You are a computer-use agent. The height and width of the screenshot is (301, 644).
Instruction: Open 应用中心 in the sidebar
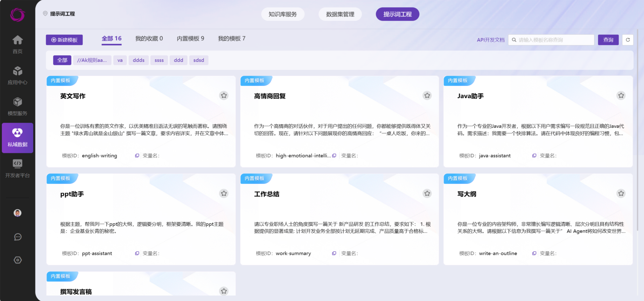coord(17,76)
